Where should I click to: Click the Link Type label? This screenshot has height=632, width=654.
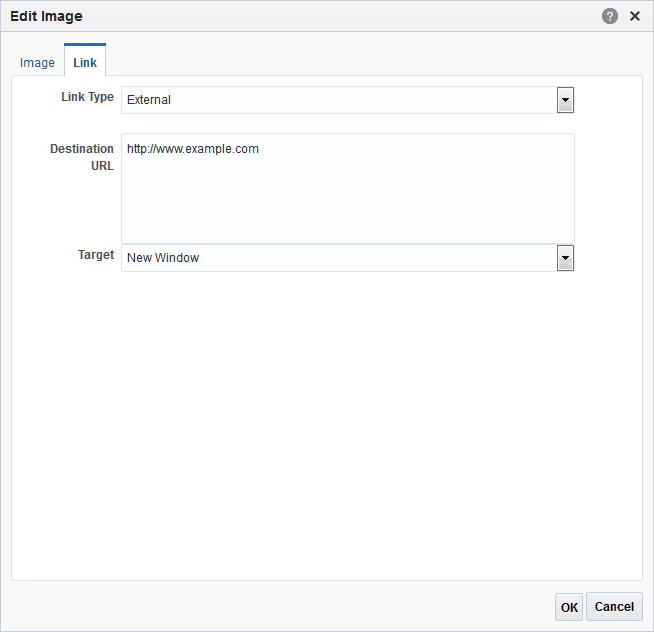coord(88,97)
